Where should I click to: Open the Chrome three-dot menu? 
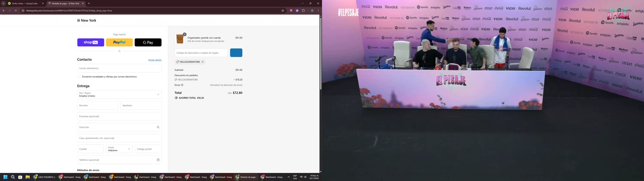tap(318, 10)
